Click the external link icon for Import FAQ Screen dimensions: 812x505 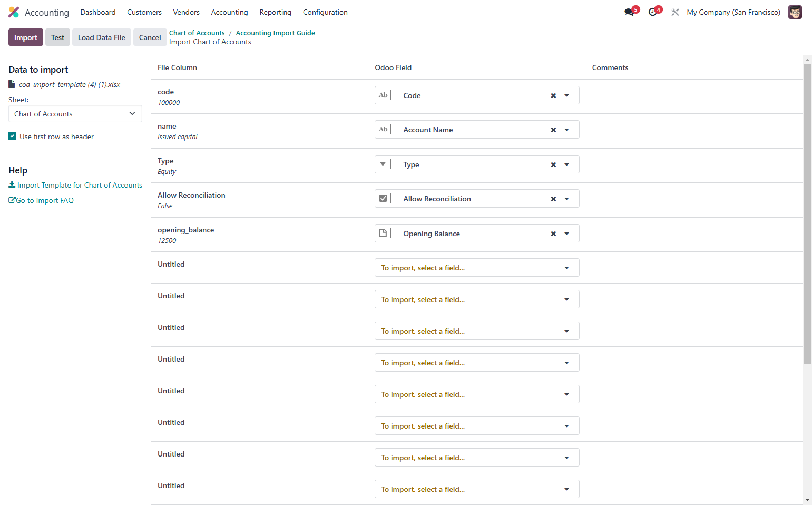click(x=12, y=200)
